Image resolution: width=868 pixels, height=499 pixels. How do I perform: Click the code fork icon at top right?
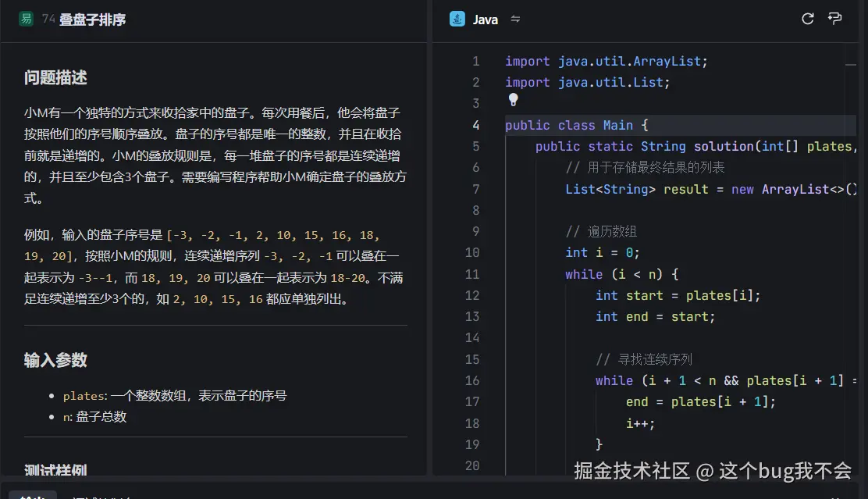pos(836,19)
